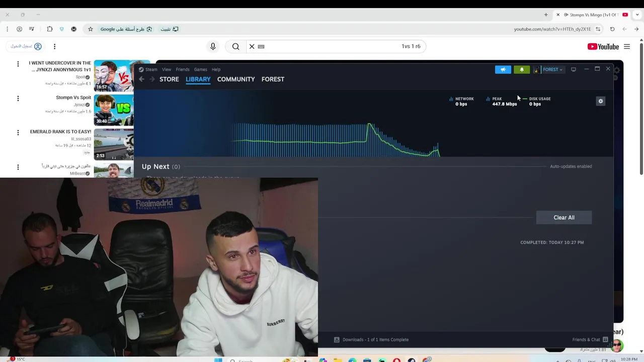Click the PEAK 447.8 Mbps stat
Screen dimensions: 644x362
[x=501, y=101]
